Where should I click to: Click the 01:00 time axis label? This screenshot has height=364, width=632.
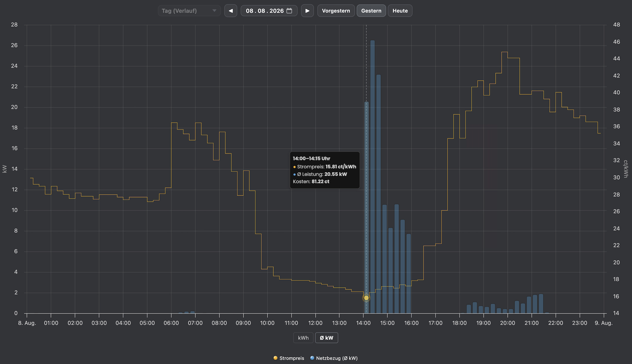51,323
